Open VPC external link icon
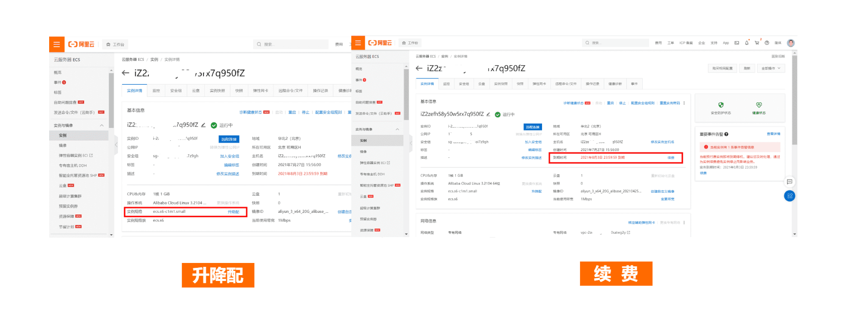868x317 pixels. click(629, 233)
